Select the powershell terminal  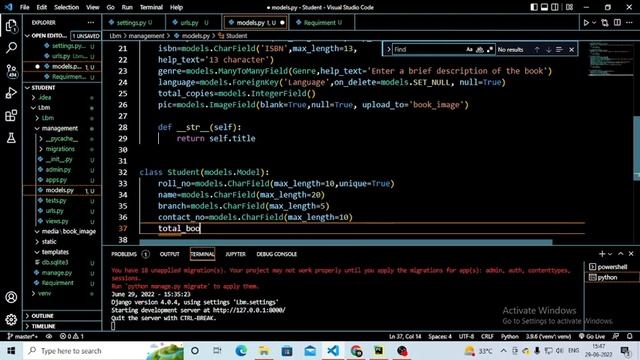tap(611, 267)
